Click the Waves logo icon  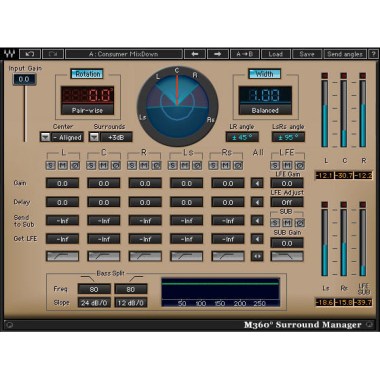9,54
